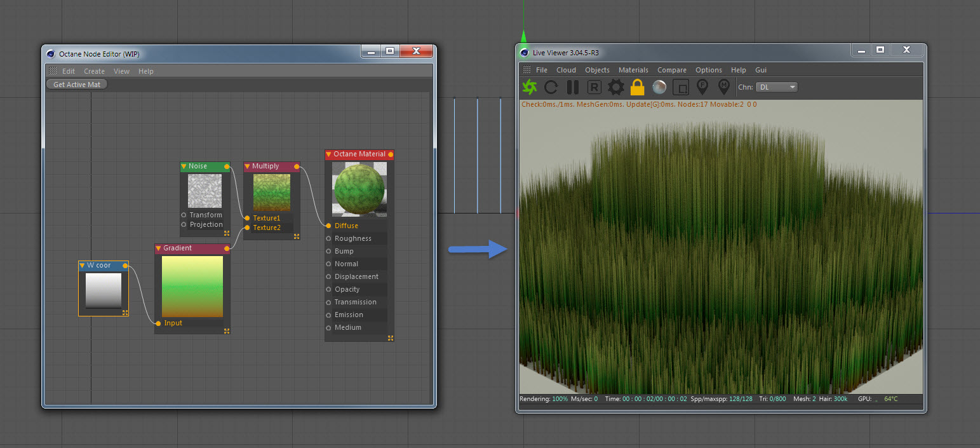This screenshot has width=980, height=448.
Task: Click Node Editor menu grip icon
Action: pos(53,71)
